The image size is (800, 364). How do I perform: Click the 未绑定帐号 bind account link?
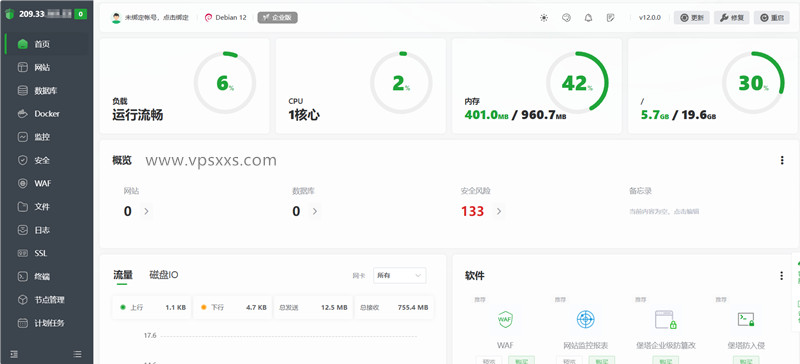click(x=157, y=17)
